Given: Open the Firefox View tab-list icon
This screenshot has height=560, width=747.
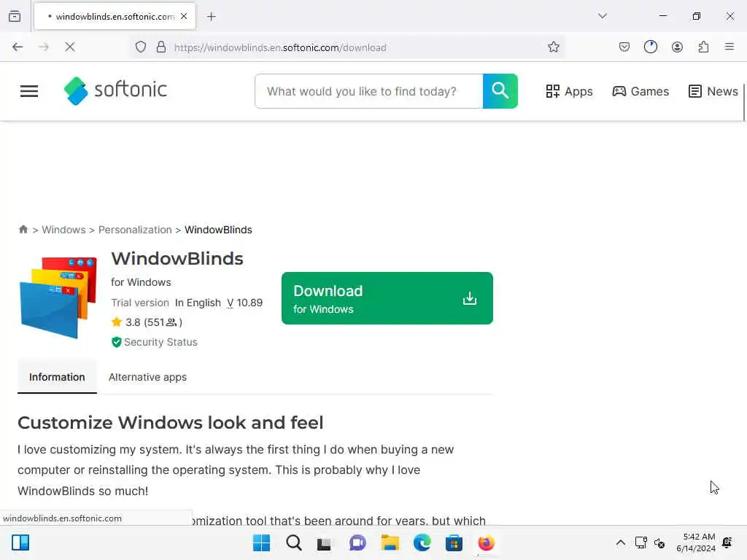Looking at the screenshot, I should [x=15, y=16].
